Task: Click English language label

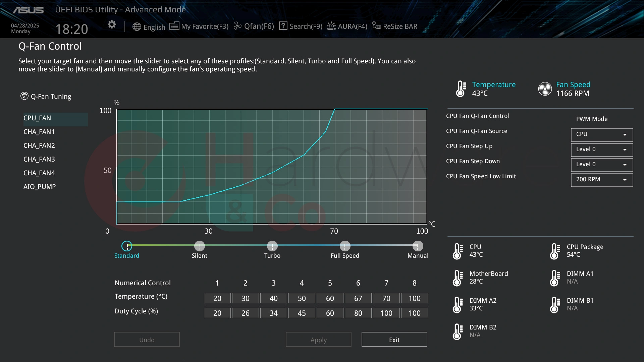Action: pos(154,27)
